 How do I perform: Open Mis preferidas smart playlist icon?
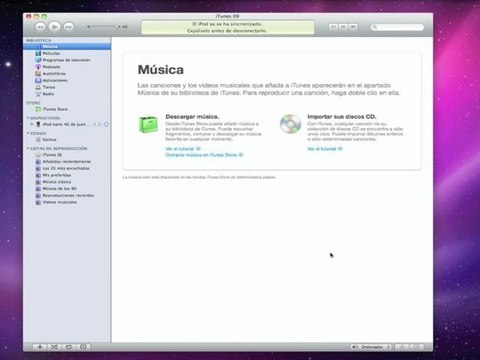(38, 175)
